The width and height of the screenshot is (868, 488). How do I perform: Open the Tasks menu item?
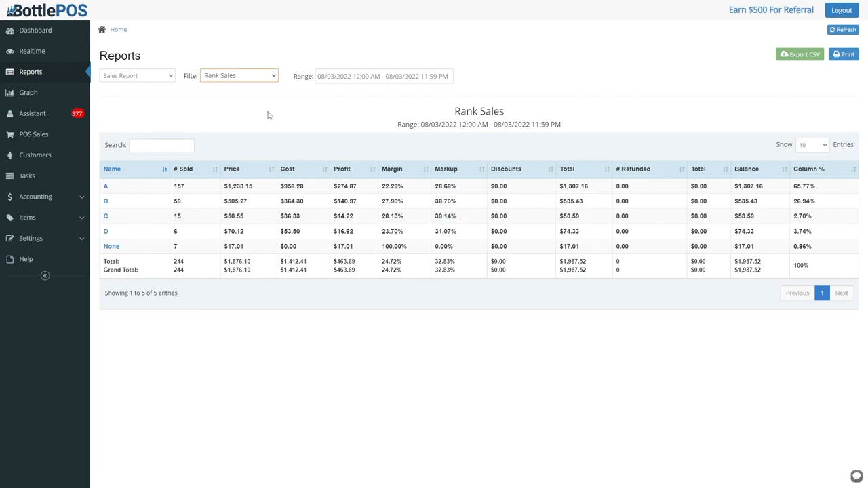(x=27, y=176)
